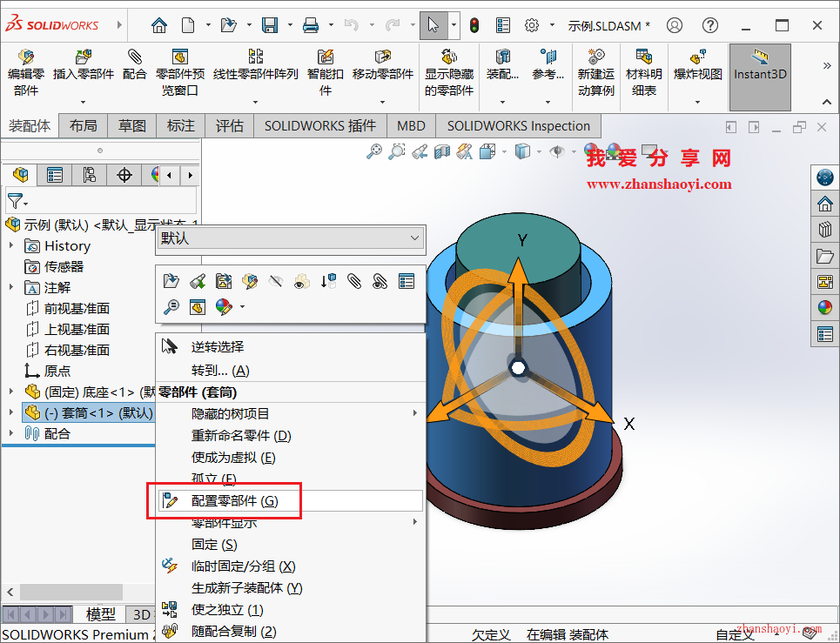Click the Rebuild traffic light icon
Screen dimensions: 840x643
tap(474, 25)
